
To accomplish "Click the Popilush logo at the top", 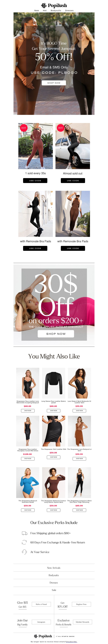I will tap(54, 5).
